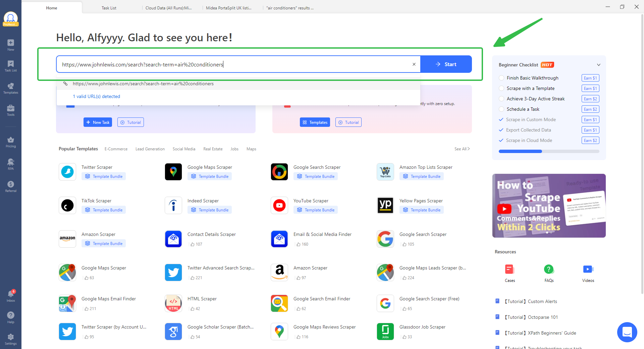The image size is (644, 349).
Task: Open Help in sidebar
Action: tap(11, 317)
